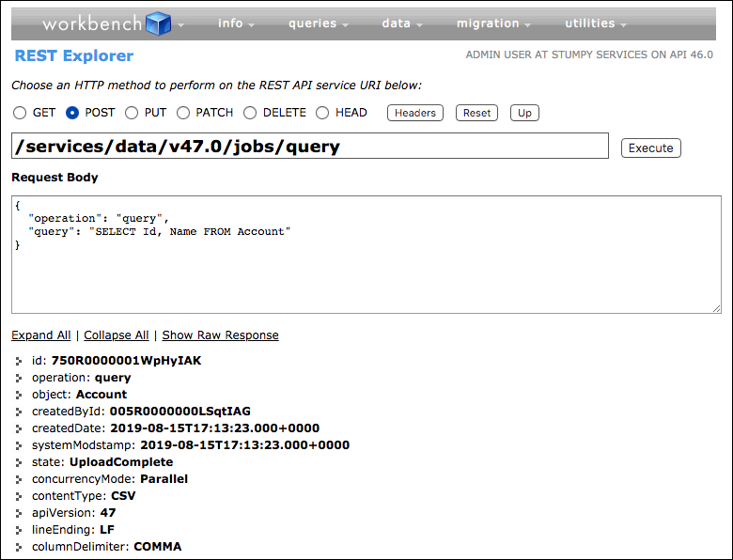Expand the contentType node icon
Viewport: 733px width, 560px height.
click(19, 496)
